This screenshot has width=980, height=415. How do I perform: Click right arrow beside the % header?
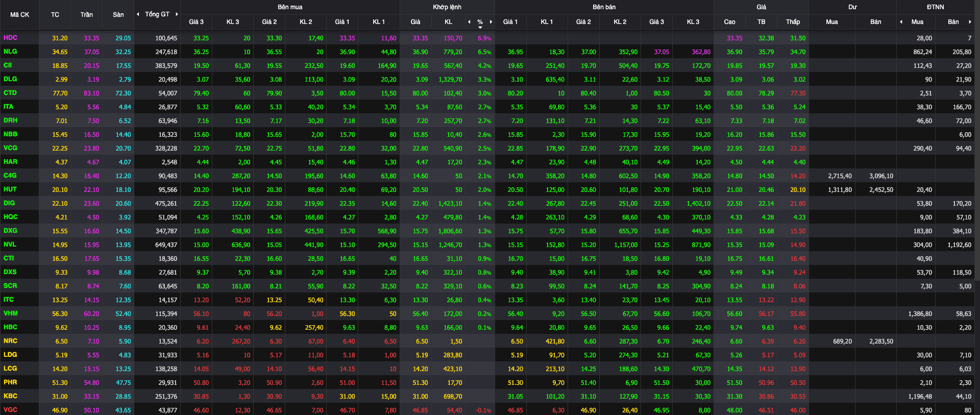click(x=491, y=22)
